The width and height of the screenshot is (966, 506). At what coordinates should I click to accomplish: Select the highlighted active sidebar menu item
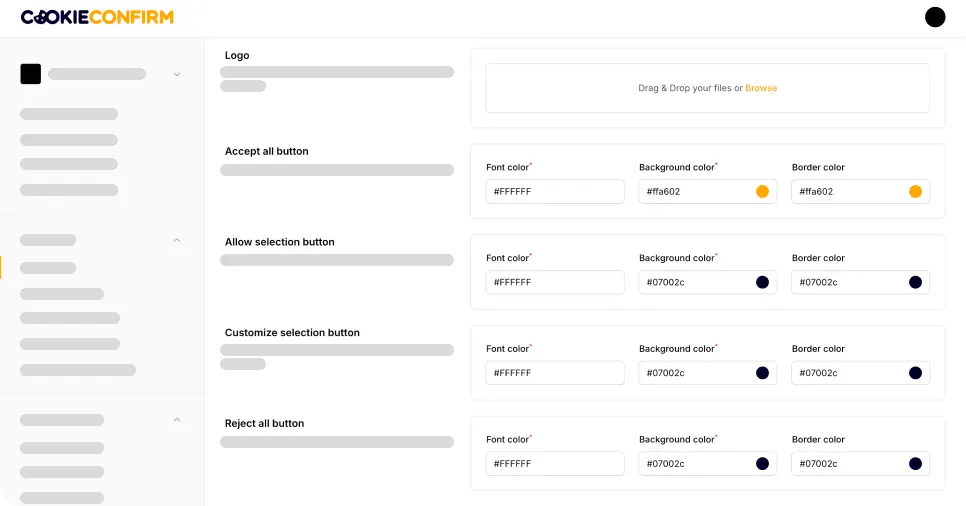48,268
